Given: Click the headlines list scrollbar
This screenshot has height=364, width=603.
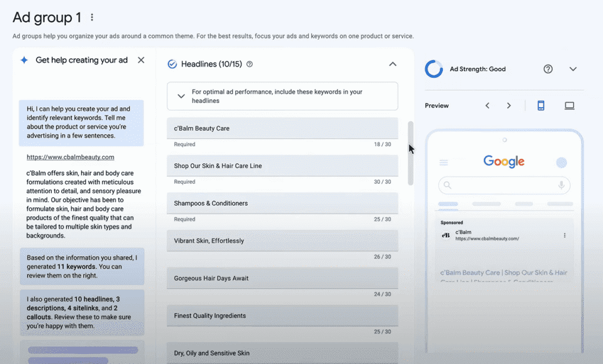Looking at the screenshot, I should 410,153.
